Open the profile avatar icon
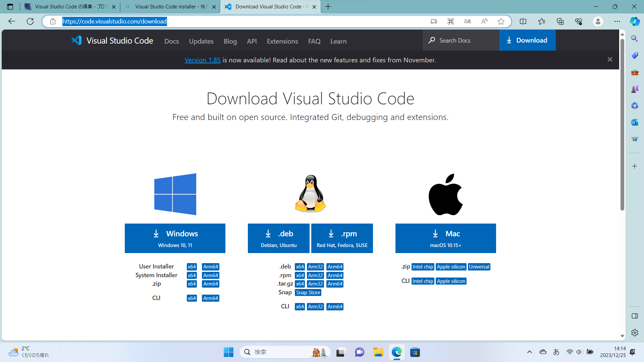Viewport: 644px width, 362px height. click(x=598, y=21)
